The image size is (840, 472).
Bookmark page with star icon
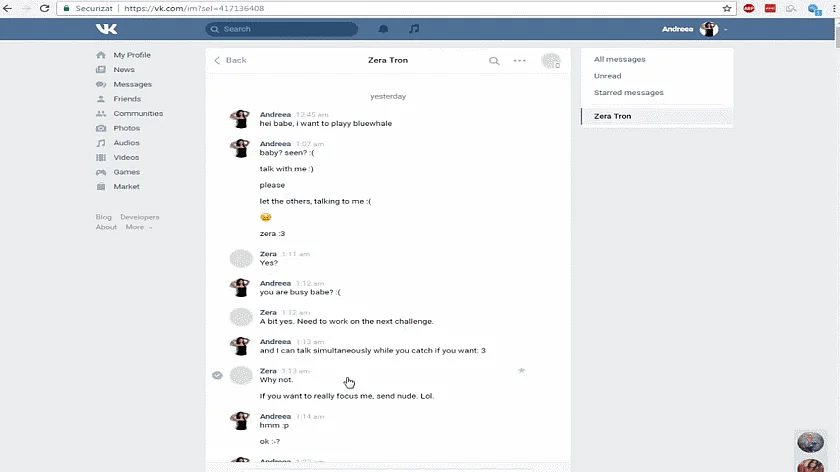tap(726, 9)
